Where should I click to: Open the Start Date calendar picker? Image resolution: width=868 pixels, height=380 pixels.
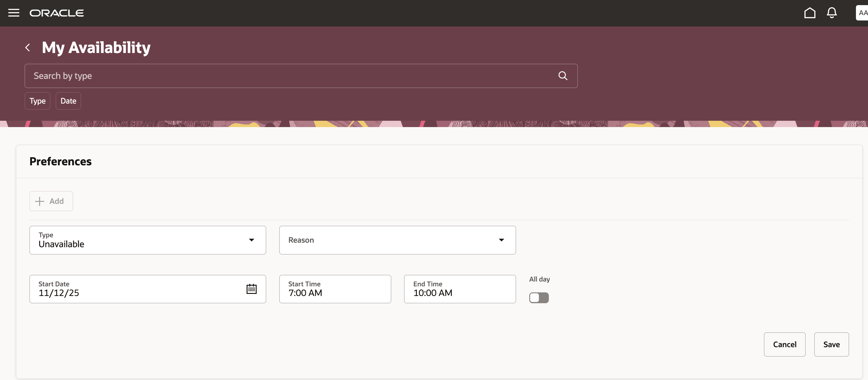(251, 288)
